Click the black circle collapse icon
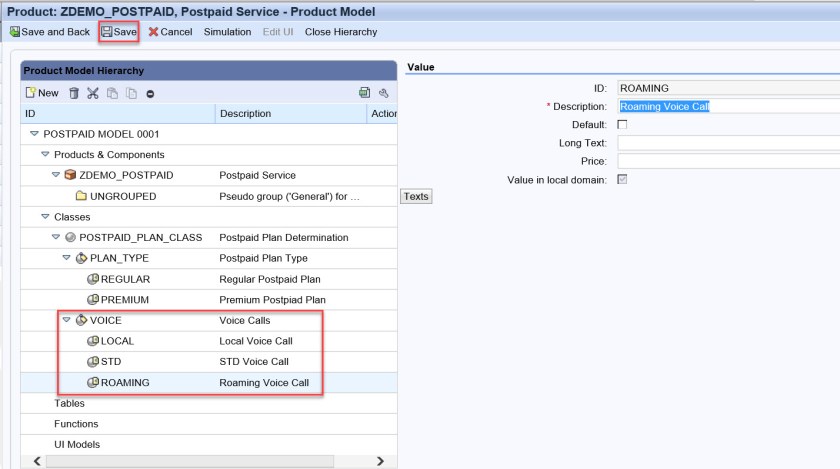The width and height of the screenshot is (840, 469). (x=149, y=93)
